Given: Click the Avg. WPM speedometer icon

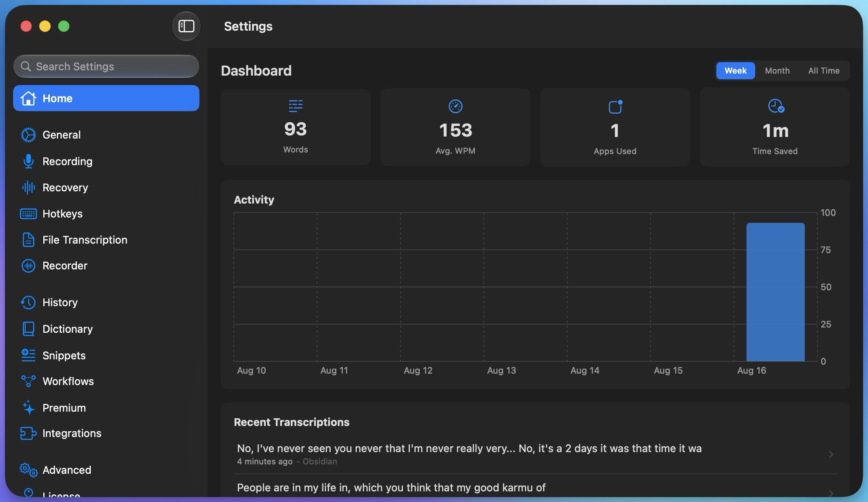Looking at the screenshot, I should click(455, 106).
